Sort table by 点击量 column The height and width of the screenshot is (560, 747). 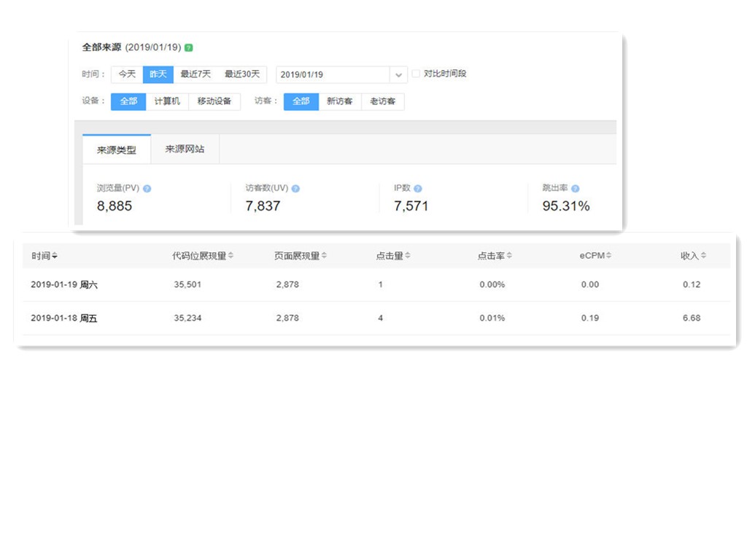tap(408, 256)
